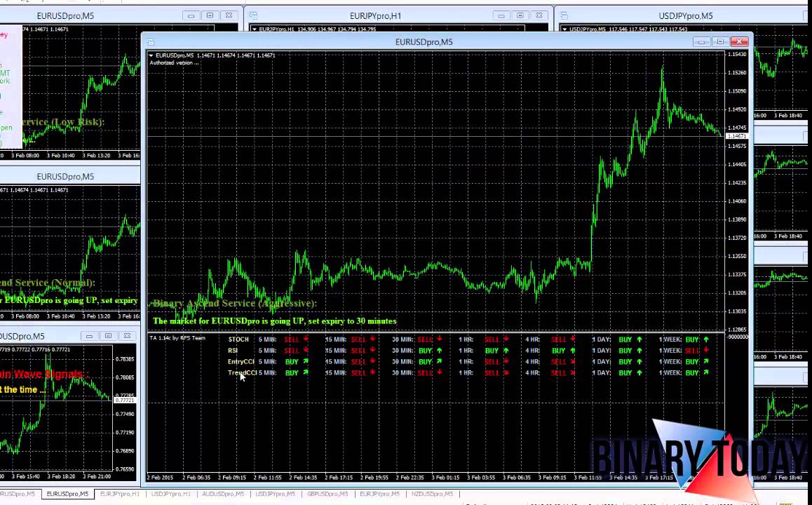Click the EntryCCI indicator row label
Screen dimensions: 812x505
point(241,361)
